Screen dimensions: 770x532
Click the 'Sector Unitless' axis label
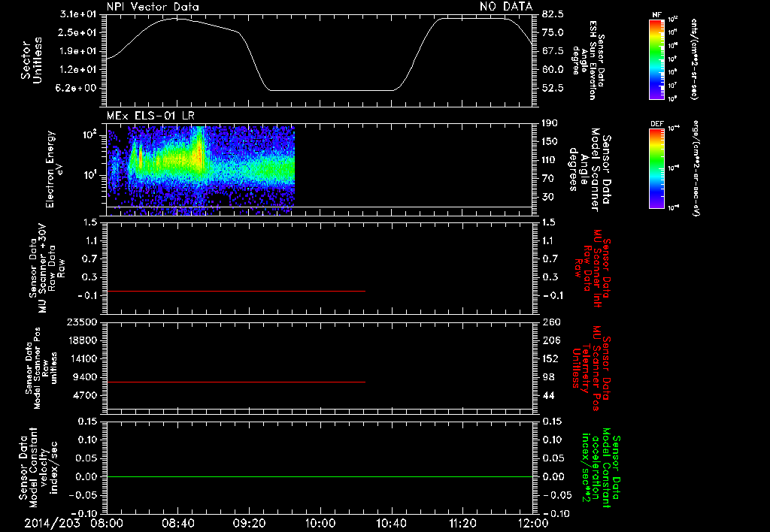point(32,60)
